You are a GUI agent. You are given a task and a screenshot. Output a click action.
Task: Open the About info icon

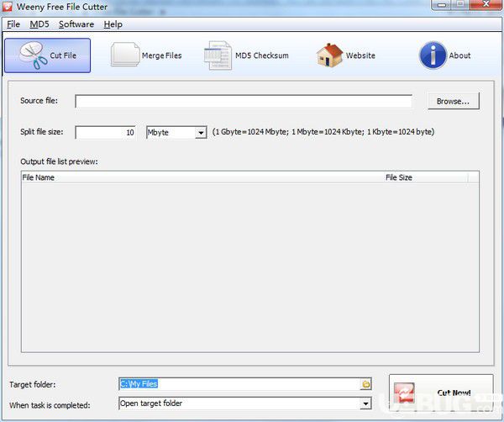(445, 55)
